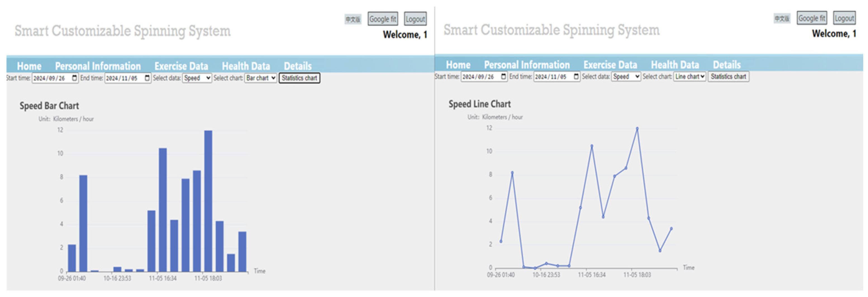Go to Home in left navigation bar

coord(29,66)
